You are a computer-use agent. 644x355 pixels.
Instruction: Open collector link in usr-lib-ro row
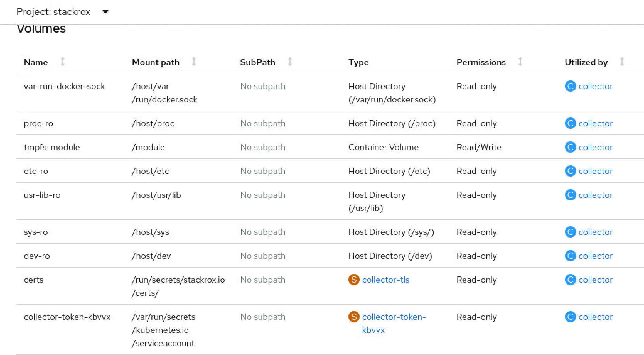[595, 195]
